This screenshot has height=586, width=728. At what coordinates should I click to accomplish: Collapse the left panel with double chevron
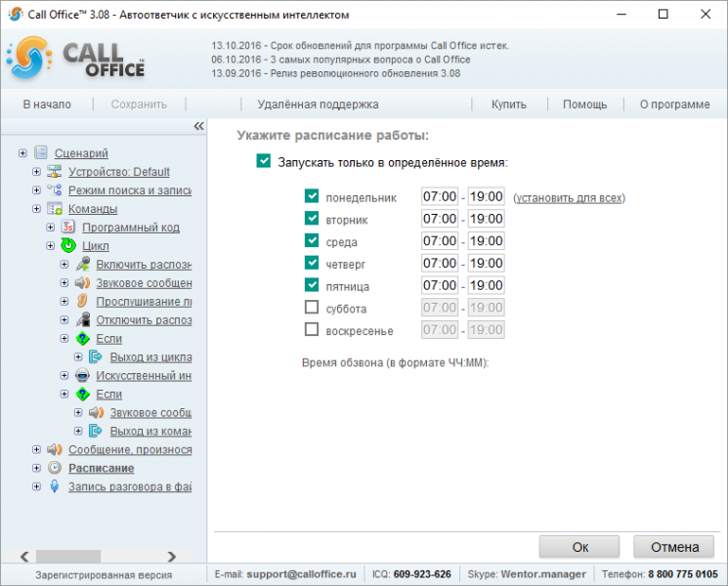198,126
